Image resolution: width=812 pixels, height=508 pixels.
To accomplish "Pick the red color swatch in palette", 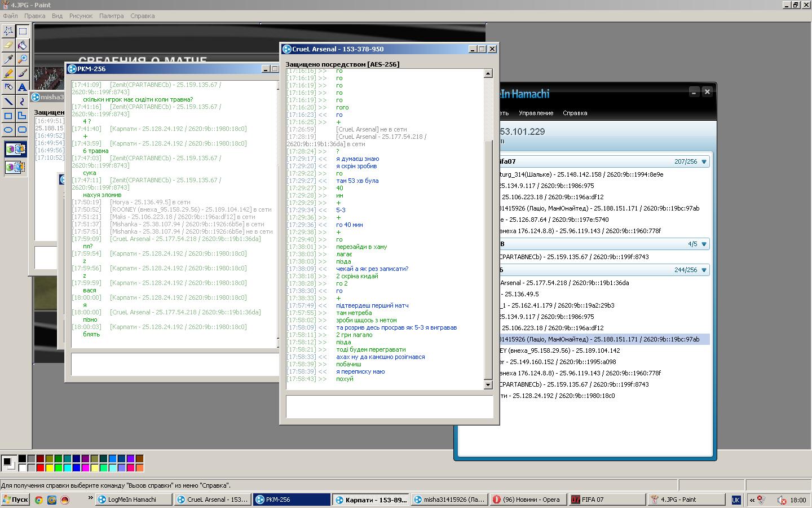I will coord(40,467).
